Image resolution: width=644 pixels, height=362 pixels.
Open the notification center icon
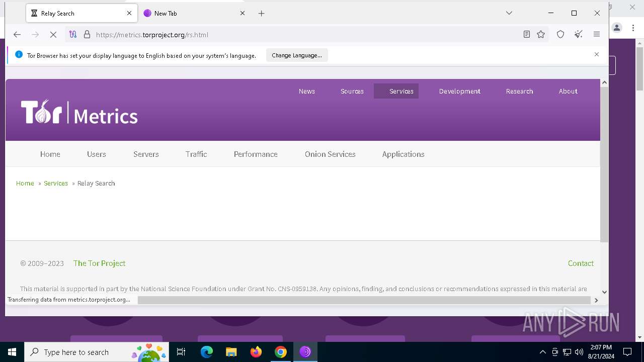627,352
